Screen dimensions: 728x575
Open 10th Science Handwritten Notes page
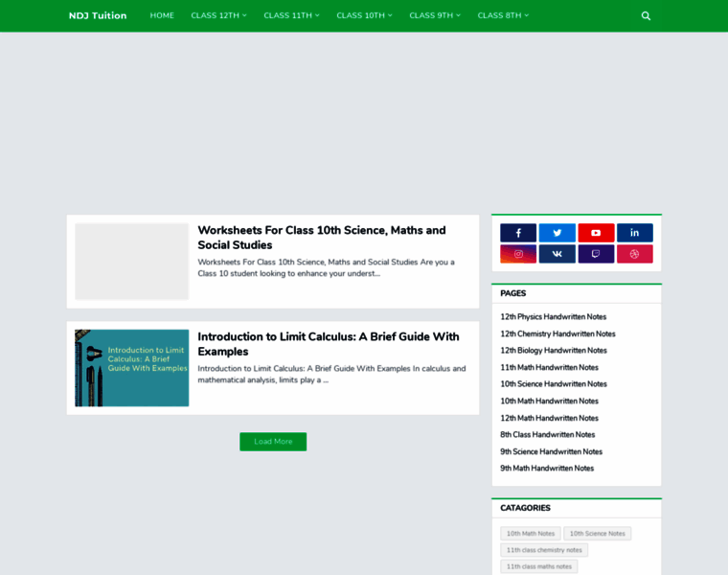[x=554, y=384]
